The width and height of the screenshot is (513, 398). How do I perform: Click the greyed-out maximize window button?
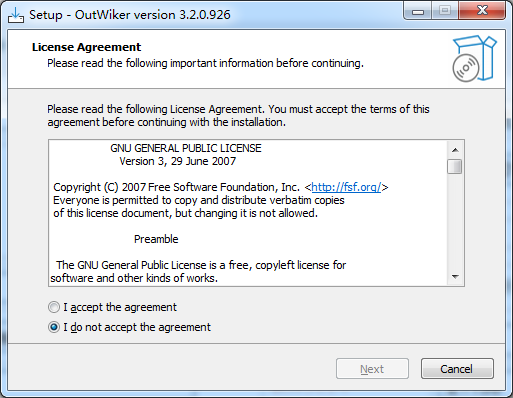coord(445,11)
